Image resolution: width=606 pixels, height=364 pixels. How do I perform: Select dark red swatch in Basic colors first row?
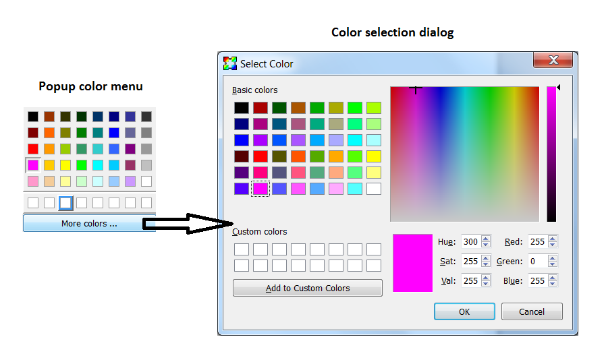pyautogui.click(x=260, y=108)
